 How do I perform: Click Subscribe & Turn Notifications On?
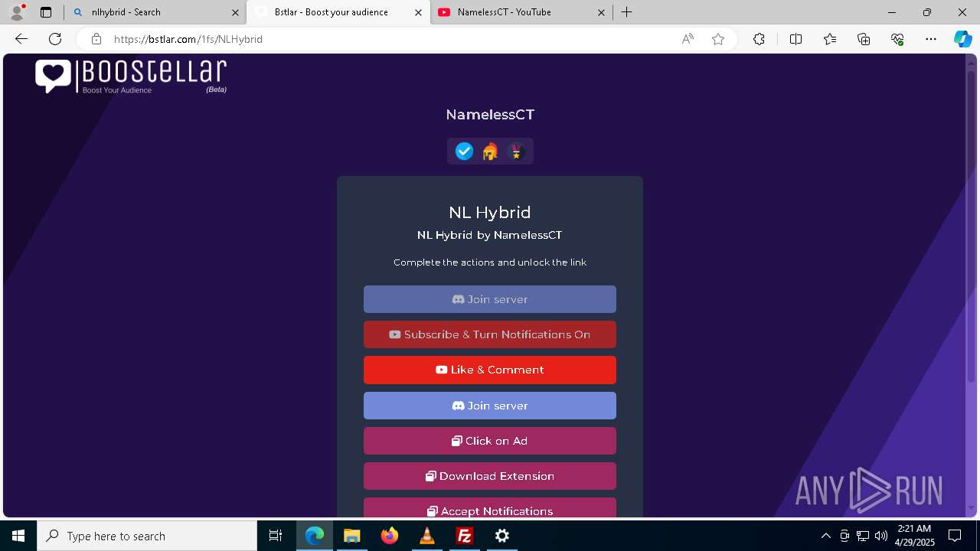click(490, 334)
